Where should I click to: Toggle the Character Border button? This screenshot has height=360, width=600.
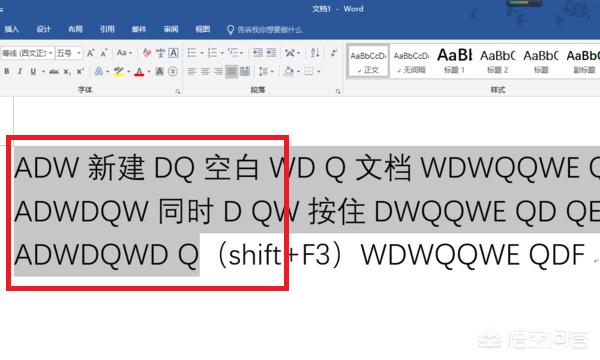(173, 53)
